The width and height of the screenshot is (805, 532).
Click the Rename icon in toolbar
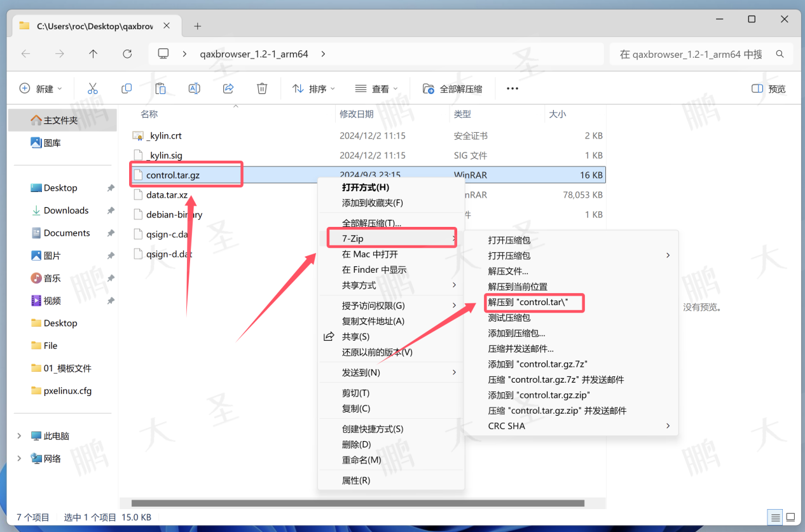pos(195,89)
